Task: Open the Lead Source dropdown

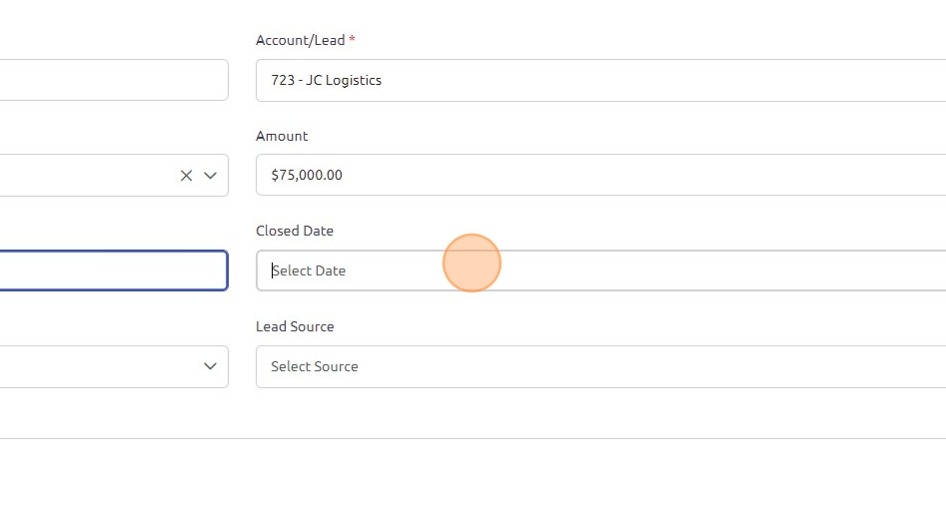Action: [600, 366]
